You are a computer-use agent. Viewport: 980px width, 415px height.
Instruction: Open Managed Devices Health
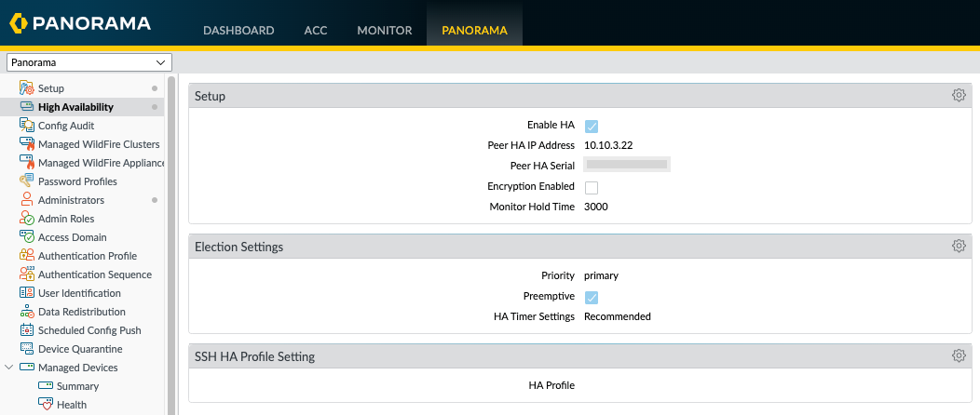(x=71, y=405)
